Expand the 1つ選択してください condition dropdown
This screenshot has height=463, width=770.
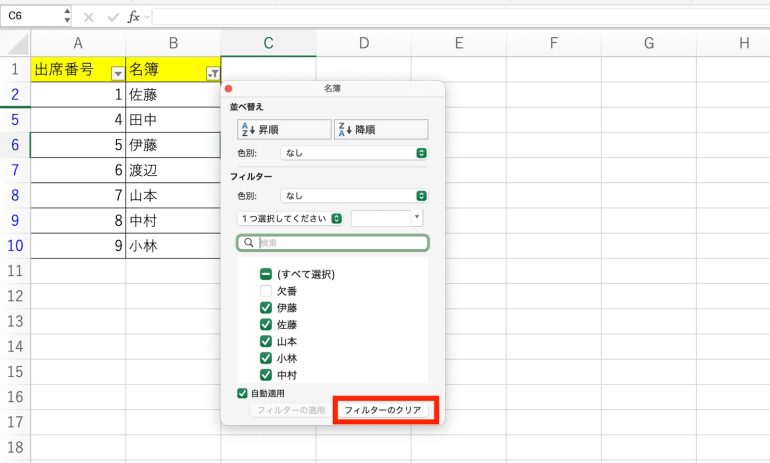pos(291,218)
